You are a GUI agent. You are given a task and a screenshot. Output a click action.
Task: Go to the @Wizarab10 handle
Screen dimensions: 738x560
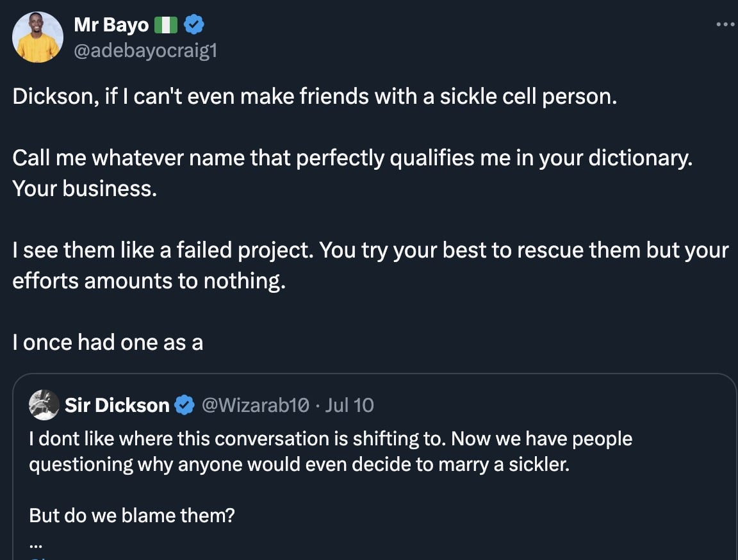coord(256,405)
